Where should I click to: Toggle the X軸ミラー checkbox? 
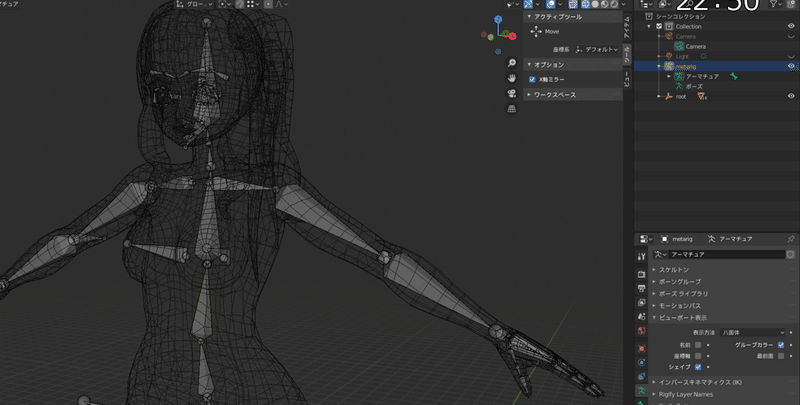(532, 80)
